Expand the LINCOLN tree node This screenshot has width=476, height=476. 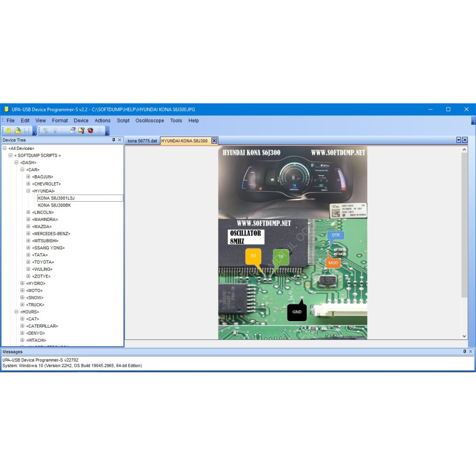pos(28,212)
